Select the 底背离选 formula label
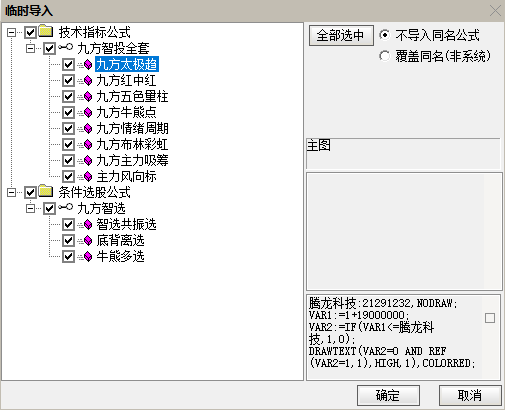 click(120, 240)
